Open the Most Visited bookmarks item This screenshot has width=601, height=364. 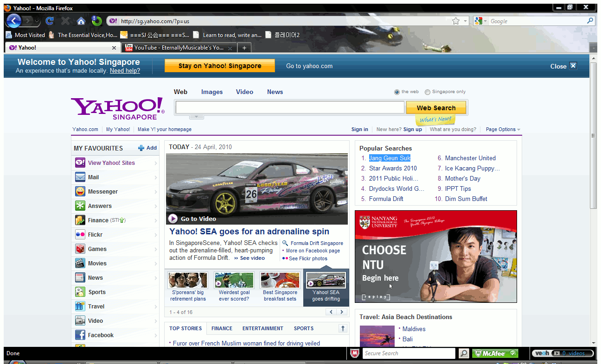(x=25, y=35)
